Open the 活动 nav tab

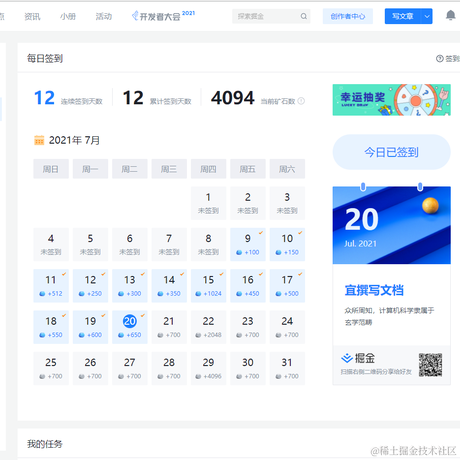click(x=104, y=16)
